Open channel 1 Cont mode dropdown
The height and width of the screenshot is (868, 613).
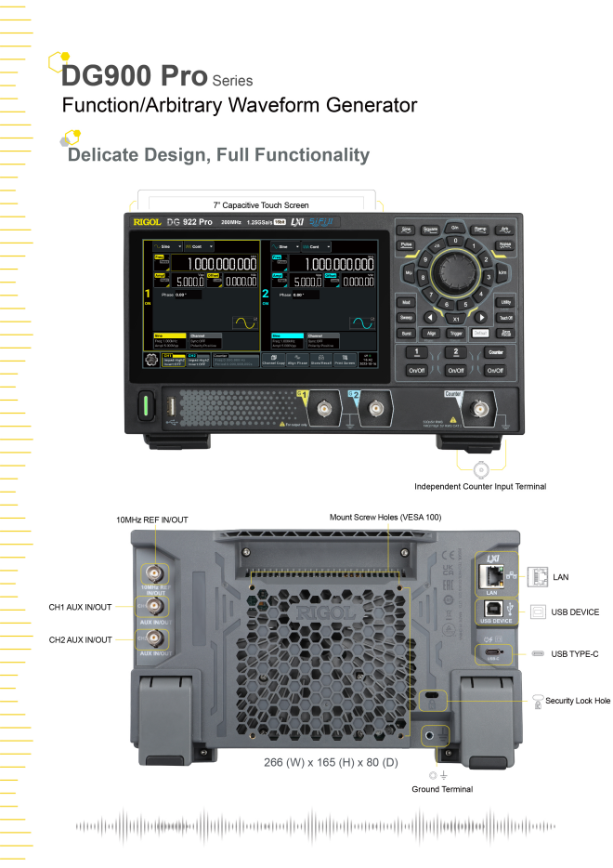201,246
